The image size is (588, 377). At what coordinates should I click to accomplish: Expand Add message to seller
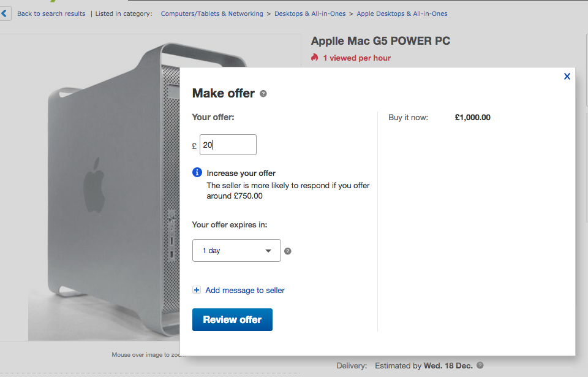(245, 291)
